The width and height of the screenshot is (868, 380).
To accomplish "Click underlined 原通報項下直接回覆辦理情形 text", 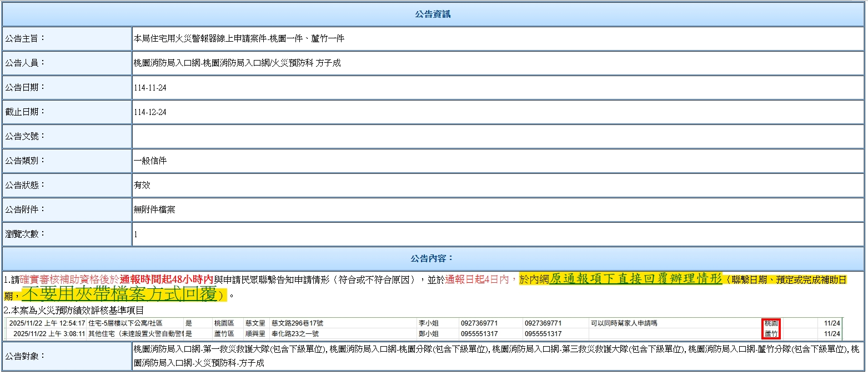I will 635,279.
